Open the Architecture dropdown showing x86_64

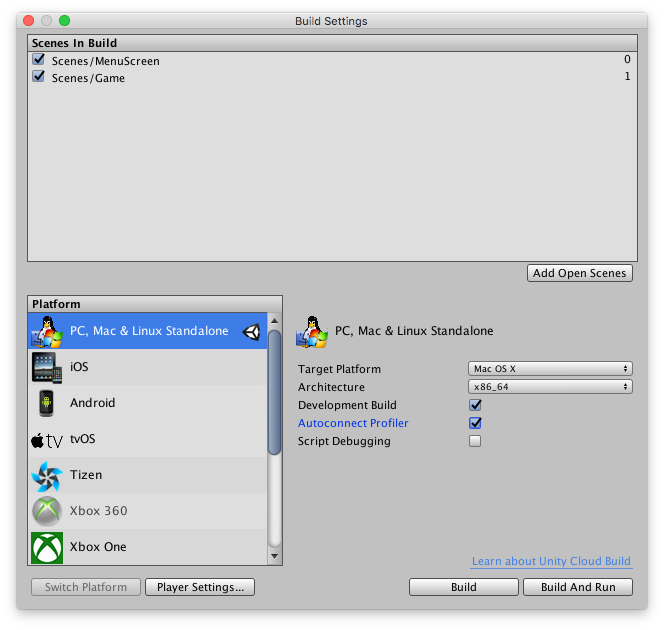[x=550, y=387]
